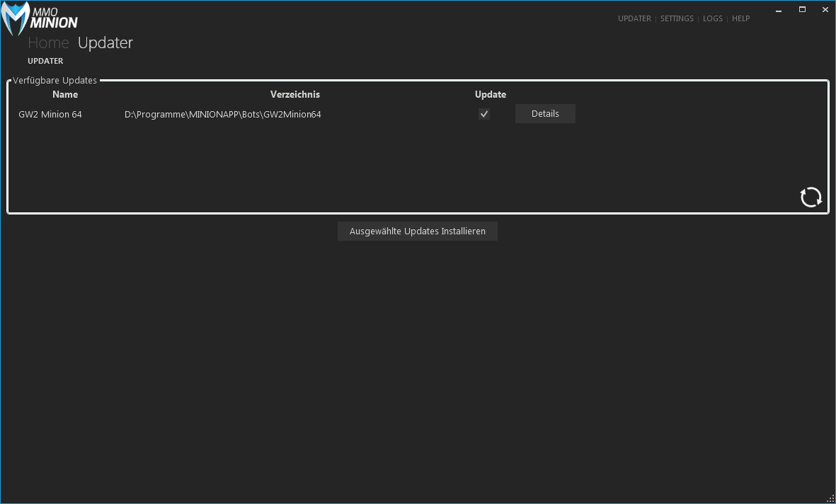Uncheck the GW2 Minion 64 update checkbox

tap(484, 114)
